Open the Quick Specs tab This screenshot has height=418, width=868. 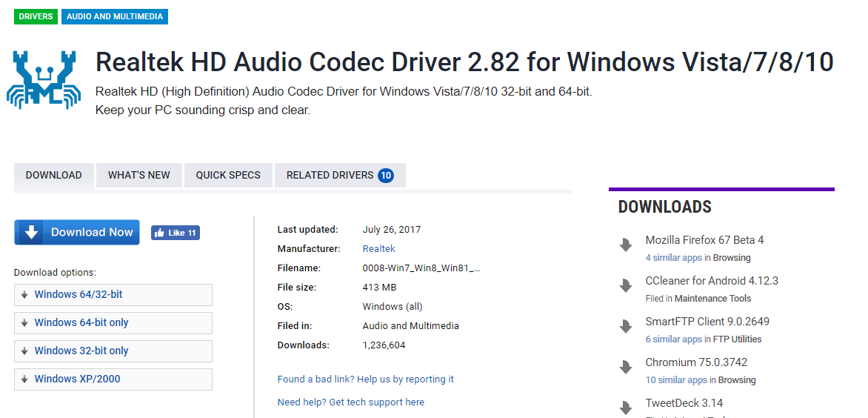click(228, 176)
